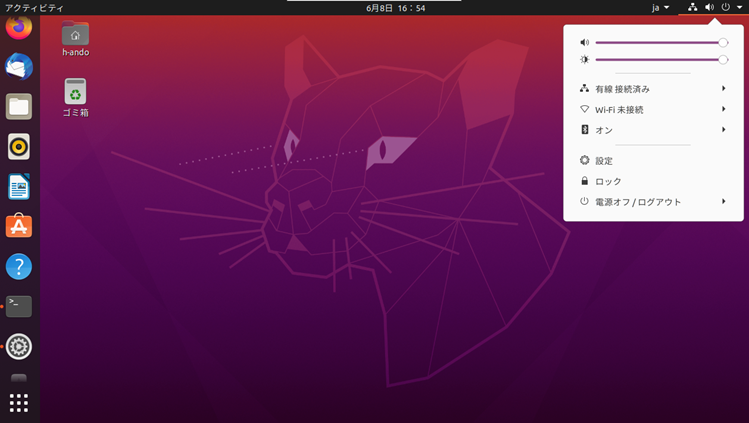The width and height of the screenshot is (749, 423).
Task: Open the ja input source dropdown
Action: tap(661, 8)
